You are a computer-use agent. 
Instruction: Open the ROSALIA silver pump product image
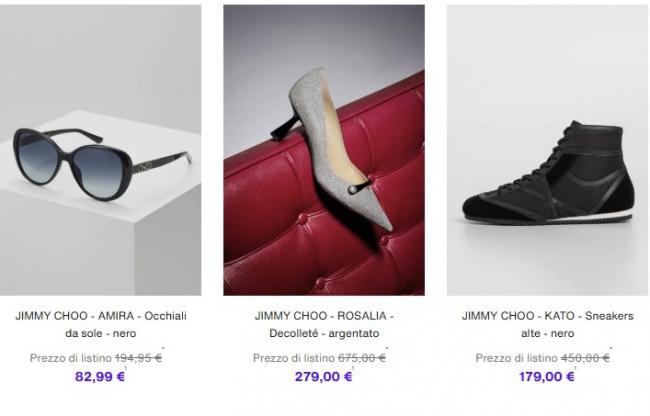coord(324,150)
